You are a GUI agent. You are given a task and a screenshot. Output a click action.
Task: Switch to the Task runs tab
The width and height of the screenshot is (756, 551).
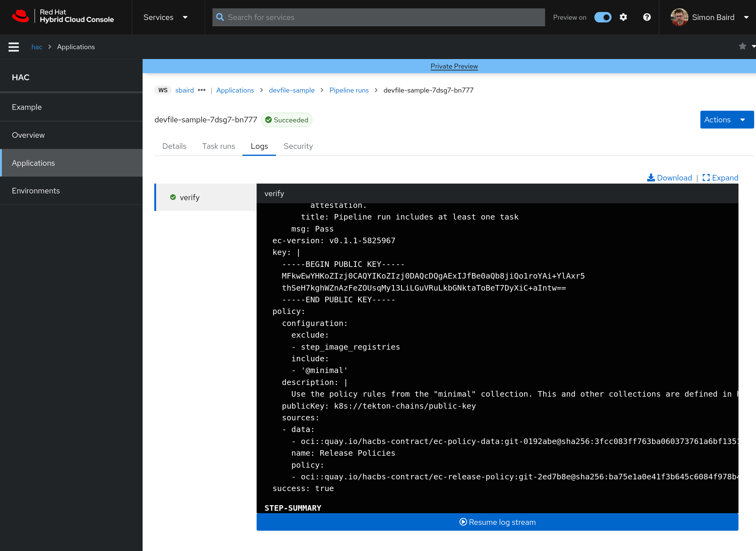[x=218, y=146]
